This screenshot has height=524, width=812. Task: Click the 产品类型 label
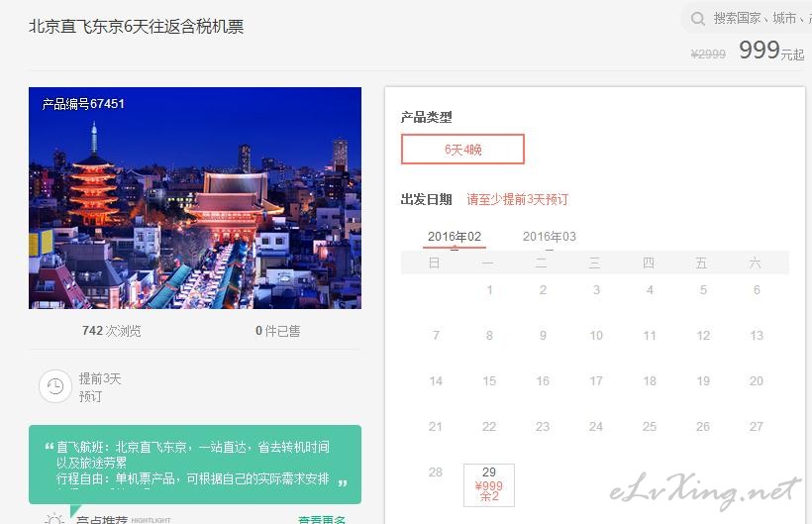tap(427, 117)
